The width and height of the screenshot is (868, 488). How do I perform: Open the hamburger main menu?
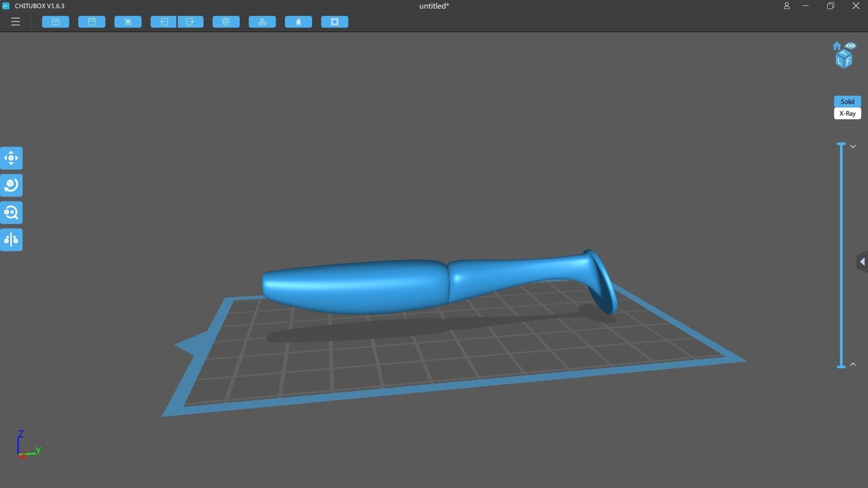pos(15,22)
